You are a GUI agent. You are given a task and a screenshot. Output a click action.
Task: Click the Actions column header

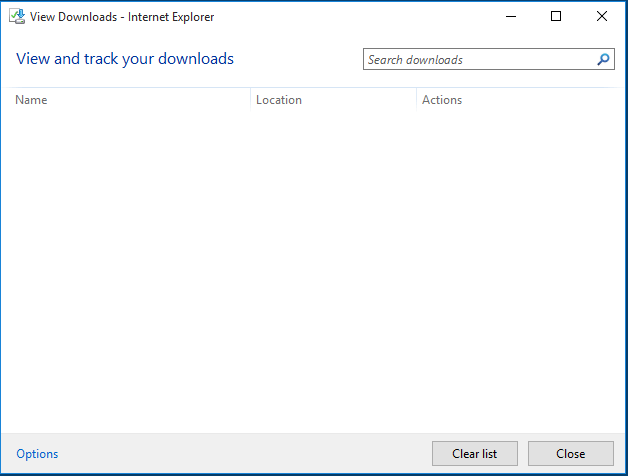point(442,100)
